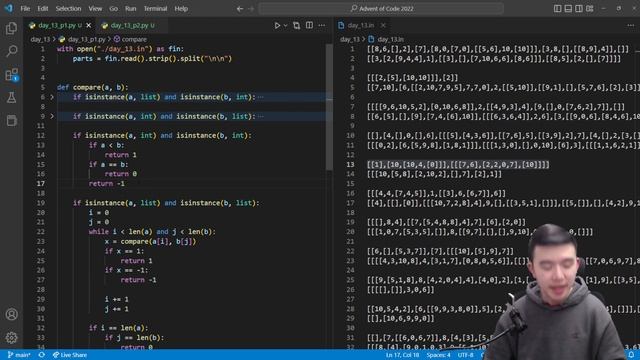Toggle bottom panel layout icon
Viewport: 640px width, 360px height.
tap(568, 9)
